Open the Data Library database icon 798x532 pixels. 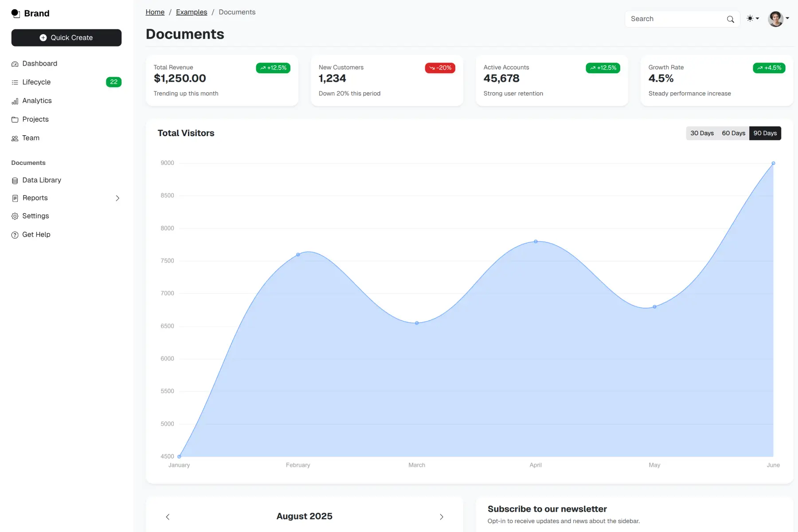pyautogui.click(x=15, y=180)
